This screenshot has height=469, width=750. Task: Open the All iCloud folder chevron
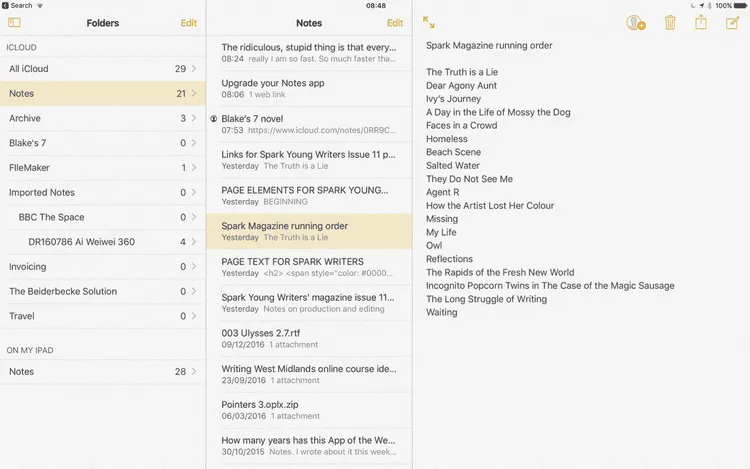coord(194,68)
